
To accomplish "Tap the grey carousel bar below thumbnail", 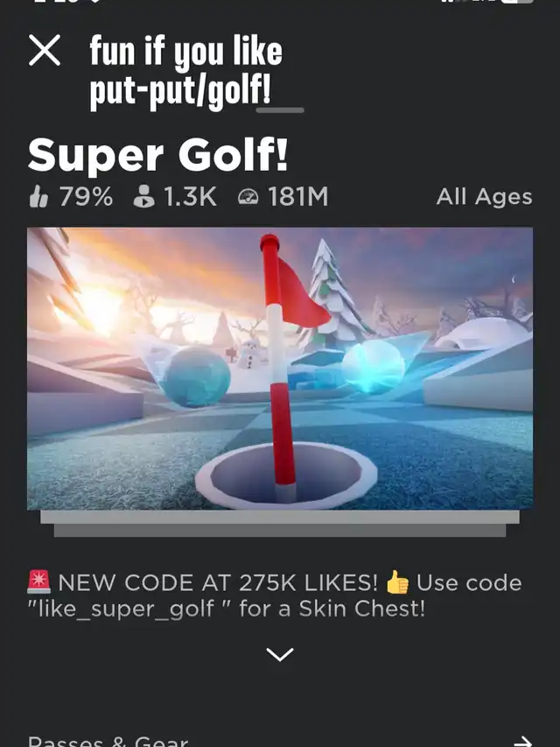I will [x=280, y=524].
